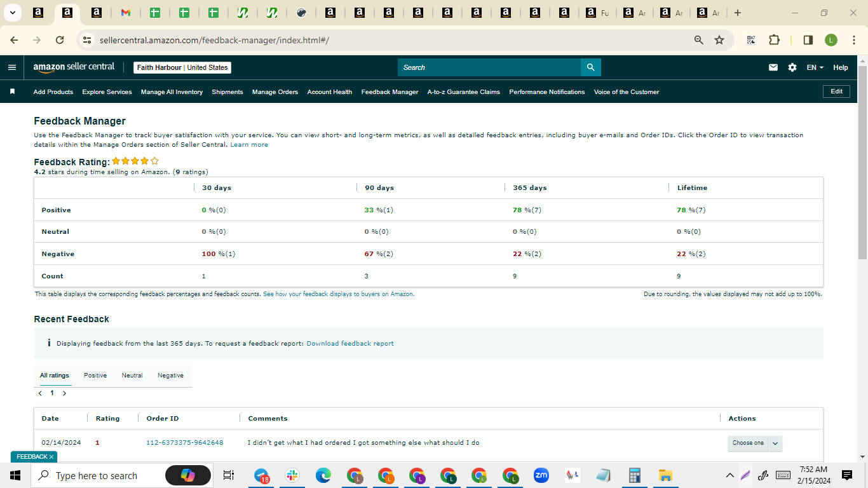The height and width of the screenshot is (488, 868).
Task: Open Performance Notifications
Action: pyautogui.click(x=547, y=92)
